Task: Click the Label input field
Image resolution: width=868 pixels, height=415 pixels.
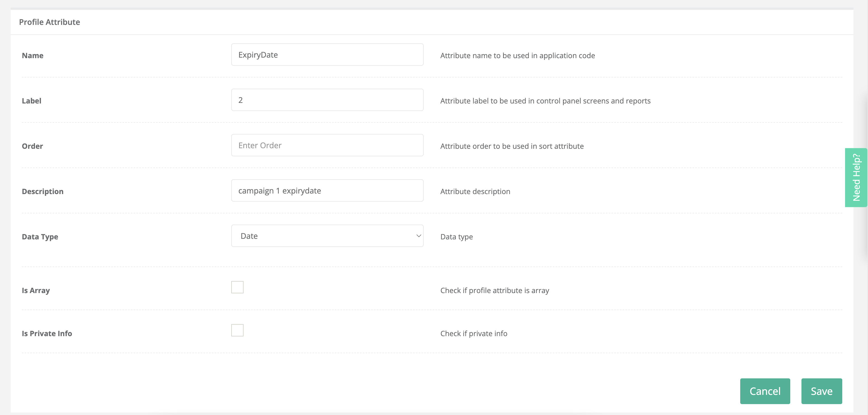Action: tap(327, 100)
